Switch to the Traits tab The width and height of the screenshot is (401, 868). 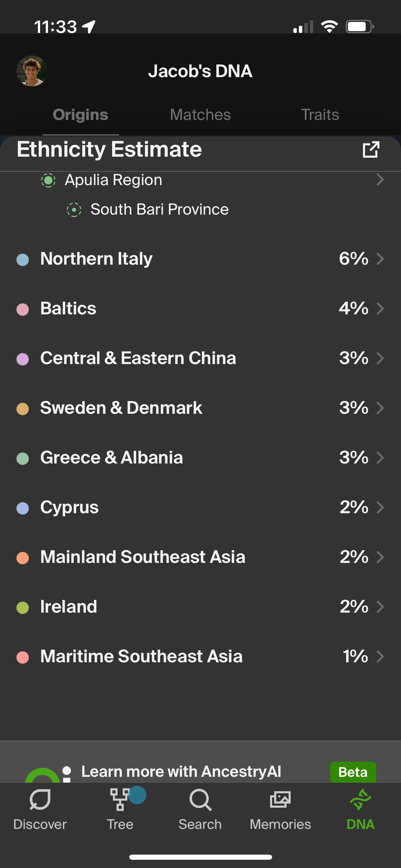tap(320, 115)
